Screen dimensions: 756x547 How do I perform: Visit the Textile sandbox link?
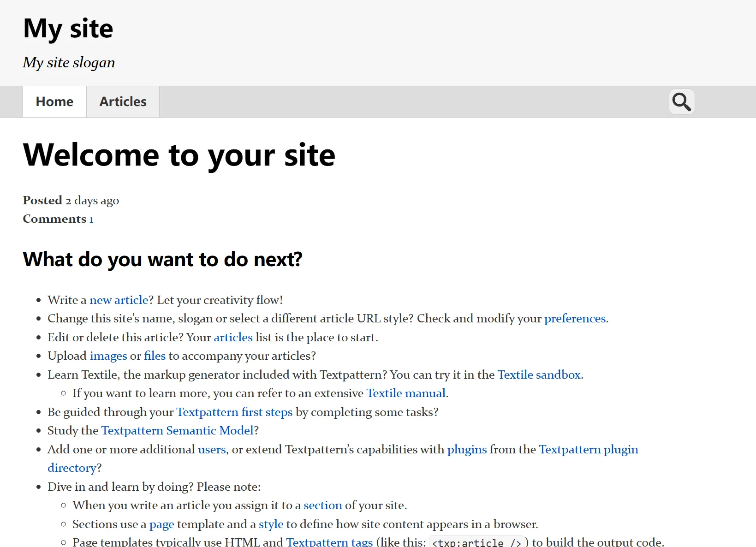coord(539,375)
